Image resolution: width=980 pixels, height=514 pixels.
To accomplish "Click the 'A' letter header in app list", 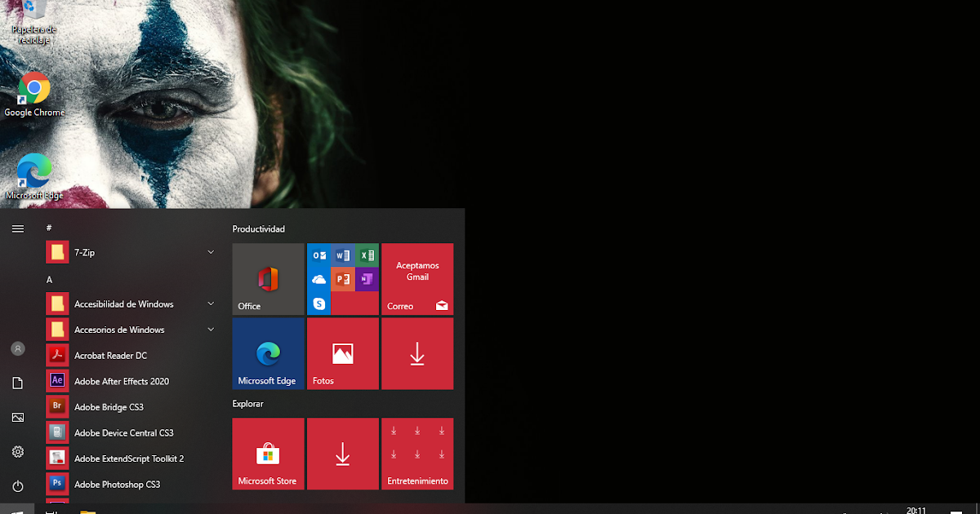I will [x=49, y=280].
